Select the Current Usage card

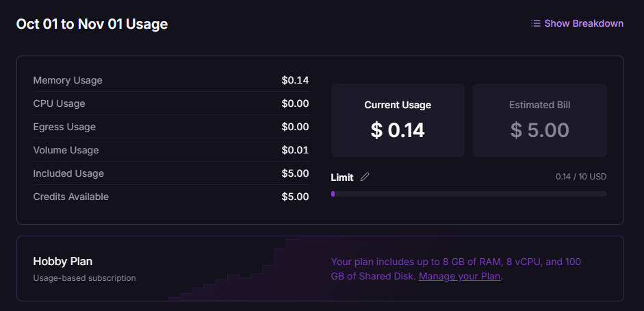click(x=398, y=120)
